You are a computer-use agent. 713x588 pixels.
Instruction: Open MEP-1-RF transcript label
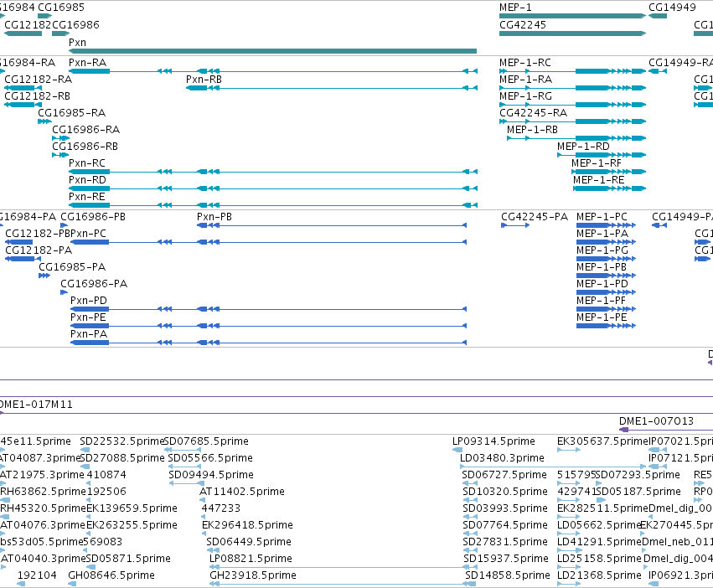pos(597,162)
